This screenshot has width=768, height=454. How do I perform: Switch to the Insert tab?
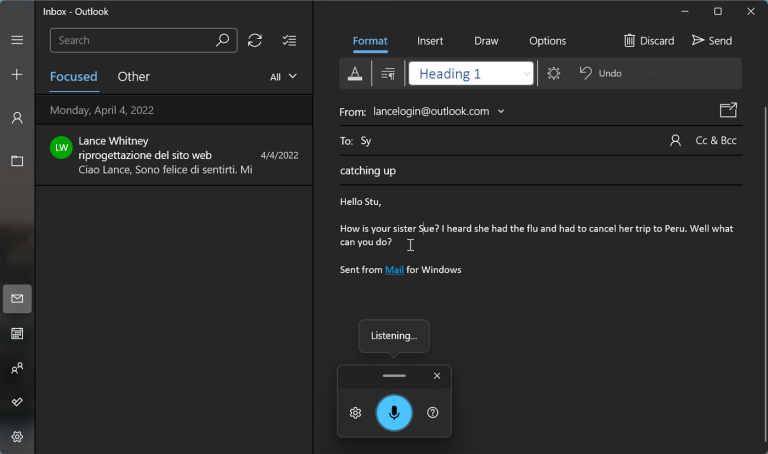(x=430, y=41)
